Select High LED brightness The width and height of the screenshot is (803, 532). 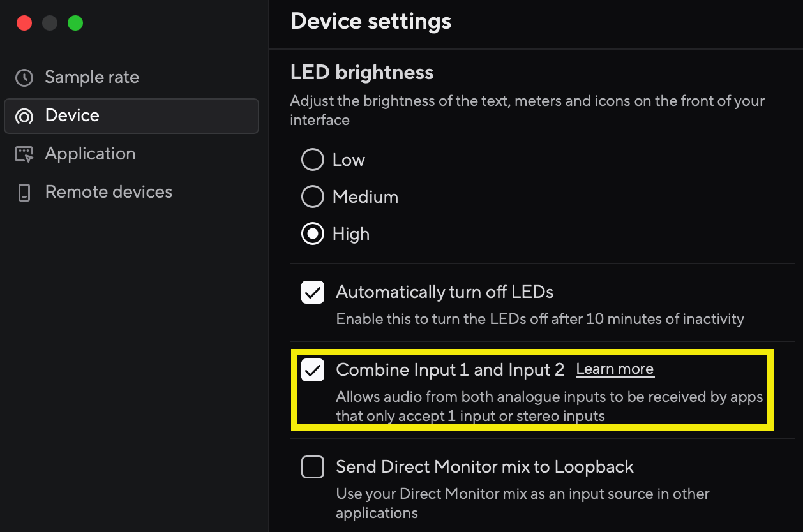[312, 234]
